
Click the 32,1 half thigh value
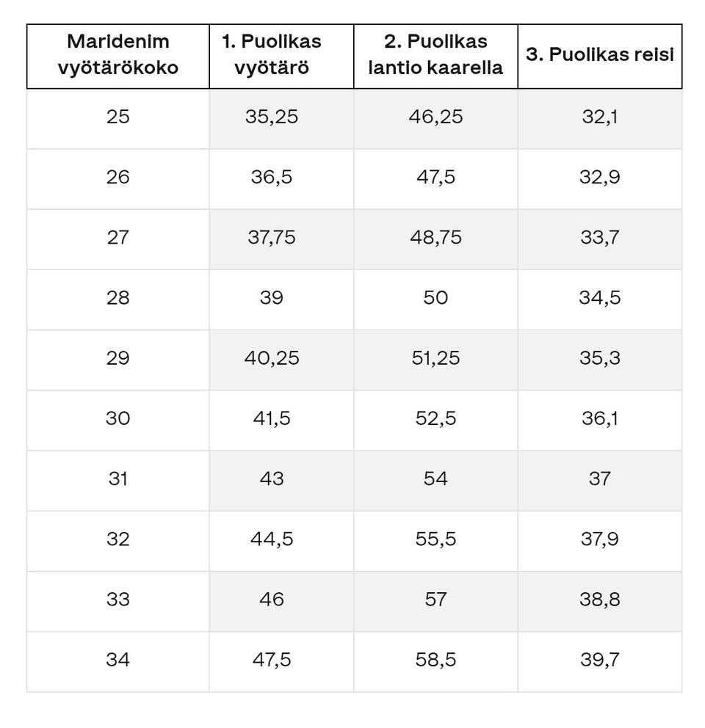click(599, 117)
